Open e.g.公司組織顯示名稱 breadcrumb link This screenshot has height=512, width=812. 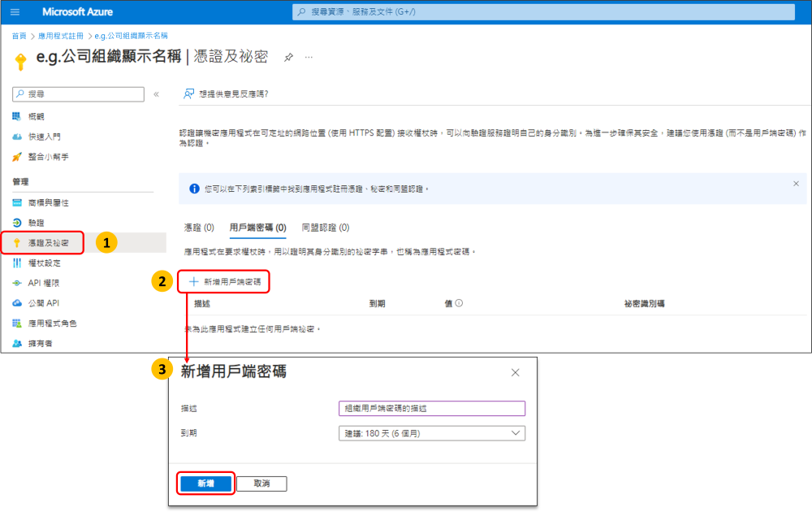click(131, 36)
